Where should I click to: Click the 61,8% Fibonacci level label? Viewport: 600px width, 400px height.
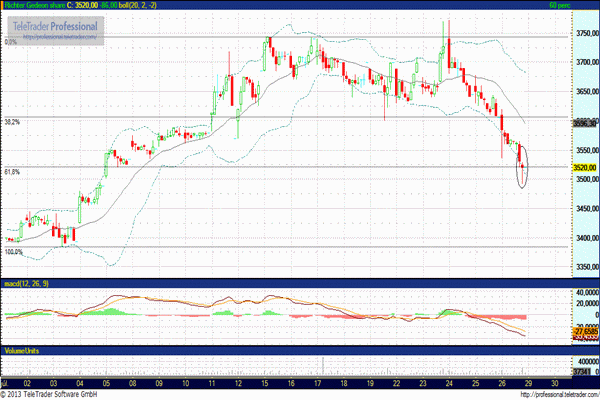click(x=14, y=172)
